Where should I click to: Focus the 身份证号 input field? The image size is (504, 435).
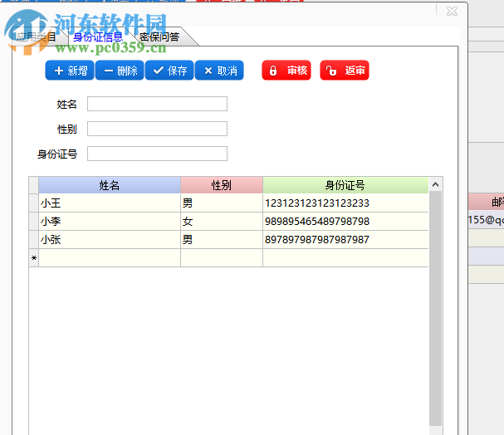coord(157,154)
